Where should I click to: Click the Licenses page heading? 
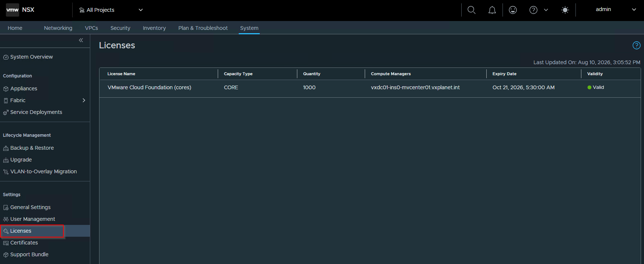coord(117,45)
